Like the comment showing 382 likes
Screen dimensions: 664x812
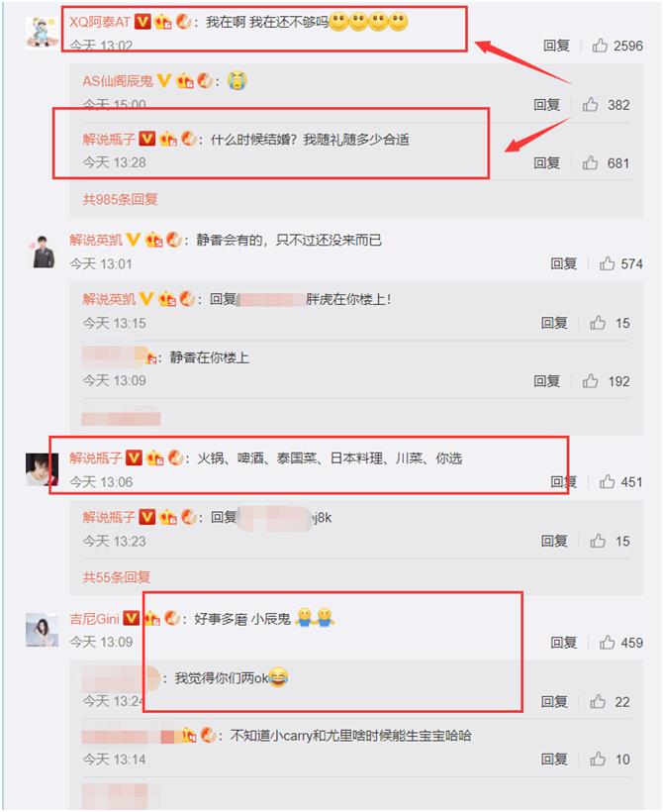pos(591,105)
